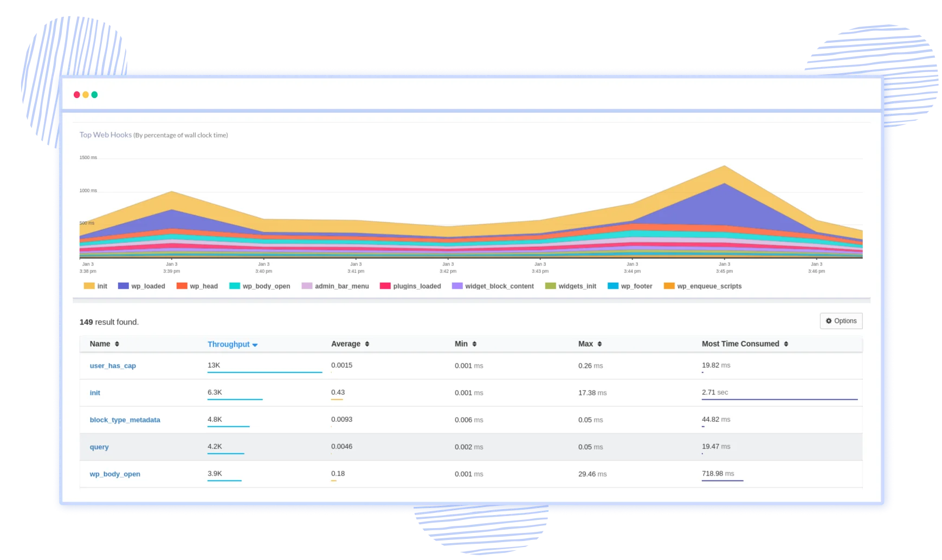Toggle wp_head series in chart legend
This screenshot has width=942, height=560.
[x=197, y=286]
